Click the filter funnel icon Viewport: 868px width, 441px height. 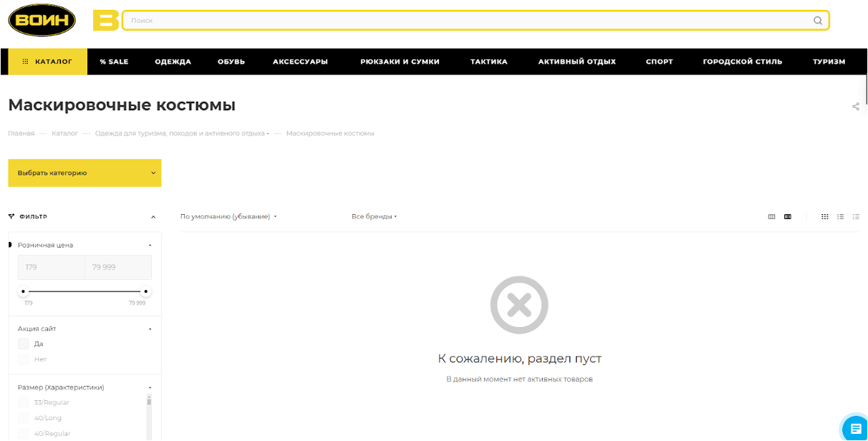tap(11, 216)
